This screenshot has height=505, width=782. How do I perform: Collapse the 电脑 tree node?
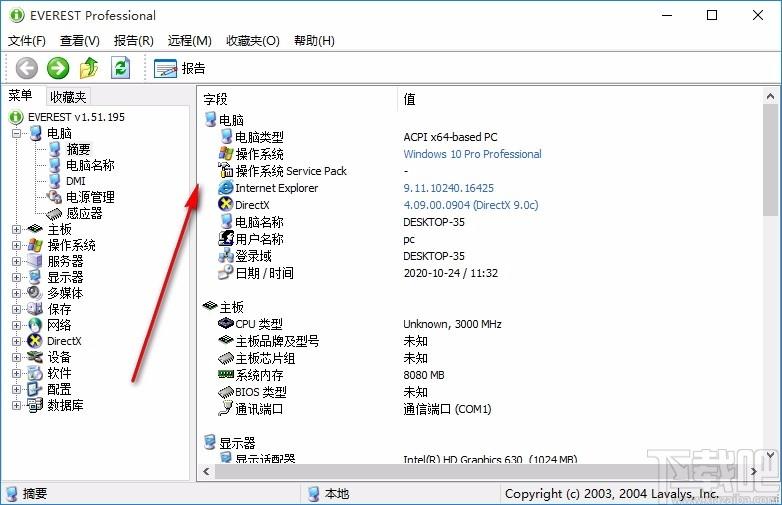pyautogui.click(x=16, y=133)
